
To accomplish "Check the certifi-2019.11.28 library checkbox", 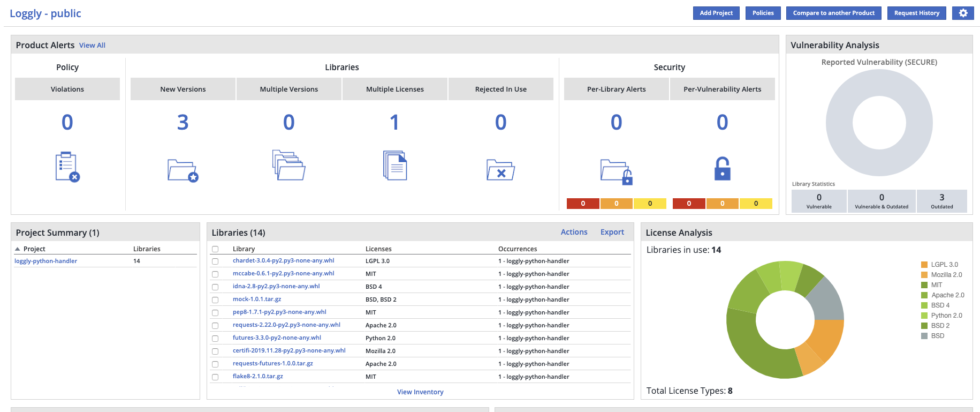I will (215, 351).
